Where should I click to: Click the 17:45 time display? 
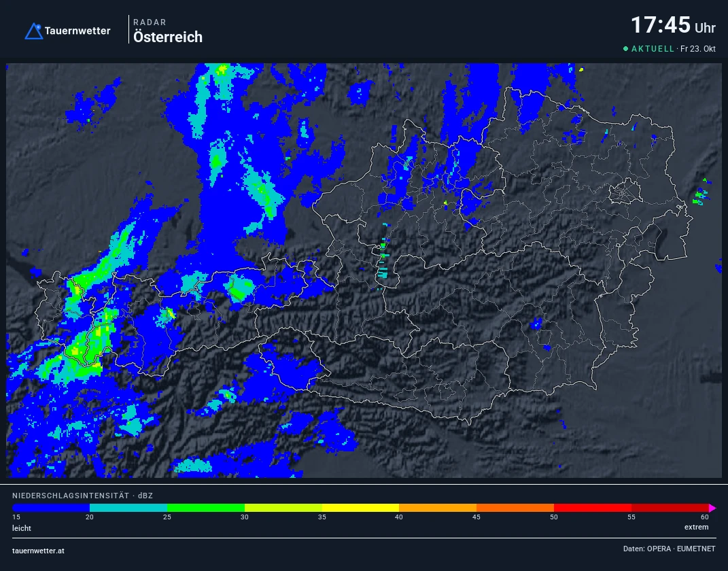661,25
